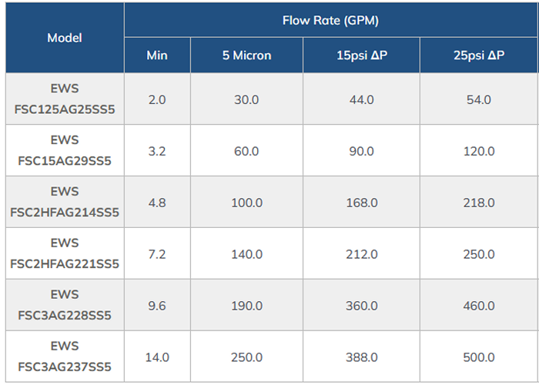Select the EWS FSC125AG25SS5 model cell
The height and width of the screenshot is (392, 539).
point(65,99)
